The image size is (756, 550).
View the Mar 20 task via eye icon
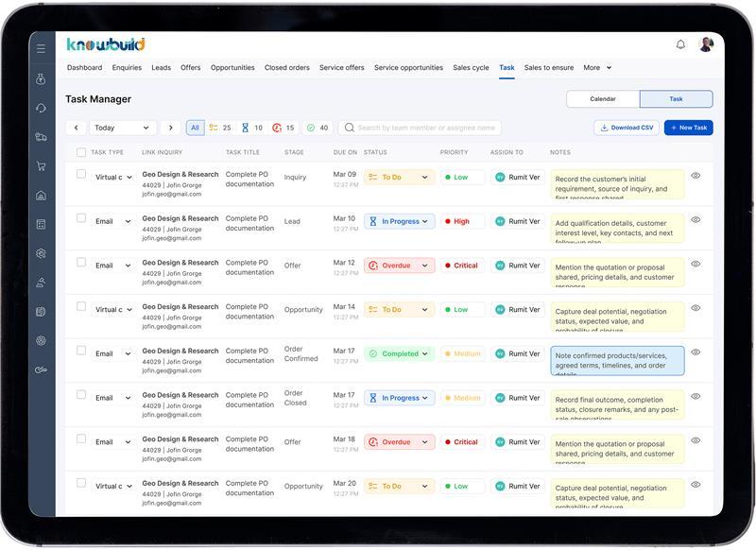(x=696, y=485)
